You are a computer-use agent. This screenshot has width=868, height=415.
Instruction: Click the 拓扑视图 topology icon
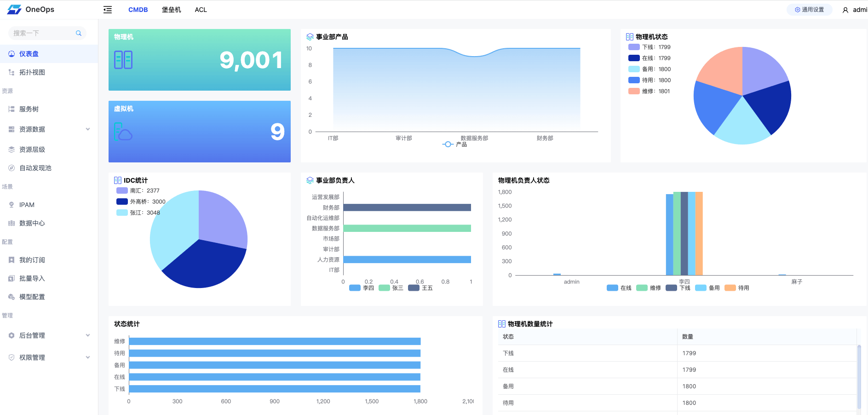[11, 72]
